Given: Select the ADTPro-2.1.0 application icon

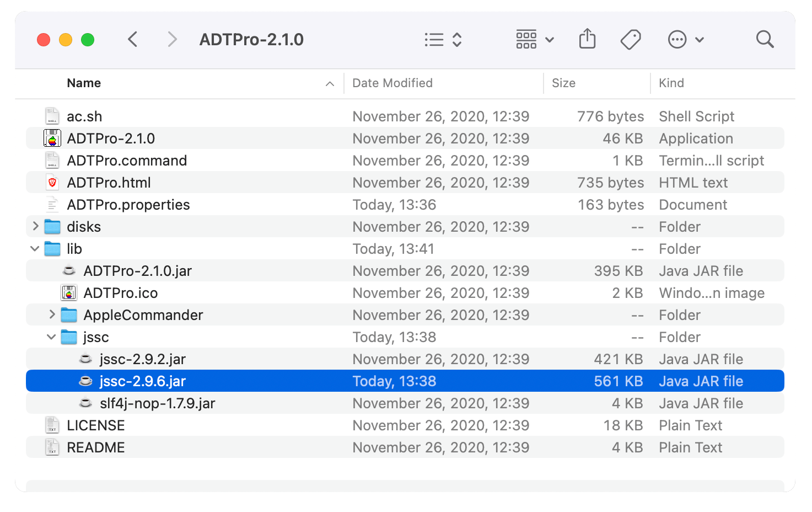Looking at the screenshot, I should (52, 138).
